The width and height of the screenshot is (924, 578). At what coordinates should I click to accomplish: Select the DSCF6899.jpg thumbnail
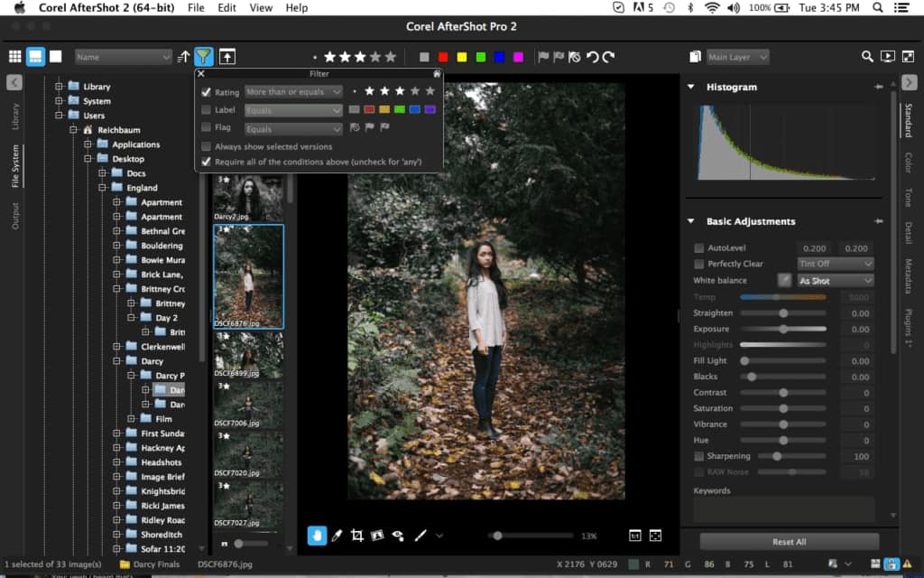click(247, 352)
